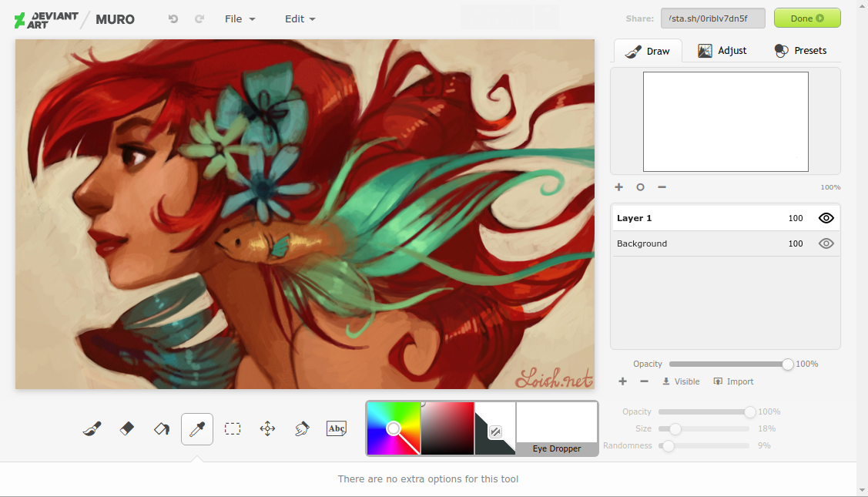The image size is (868, 497).
Task: Click the navigator 100% zoom value
Action: (x=830, y=187)
